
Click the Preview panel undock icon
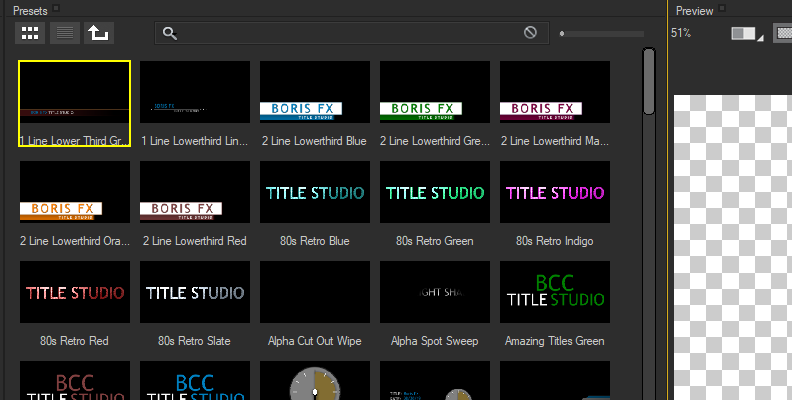click(x=724, y=10)
